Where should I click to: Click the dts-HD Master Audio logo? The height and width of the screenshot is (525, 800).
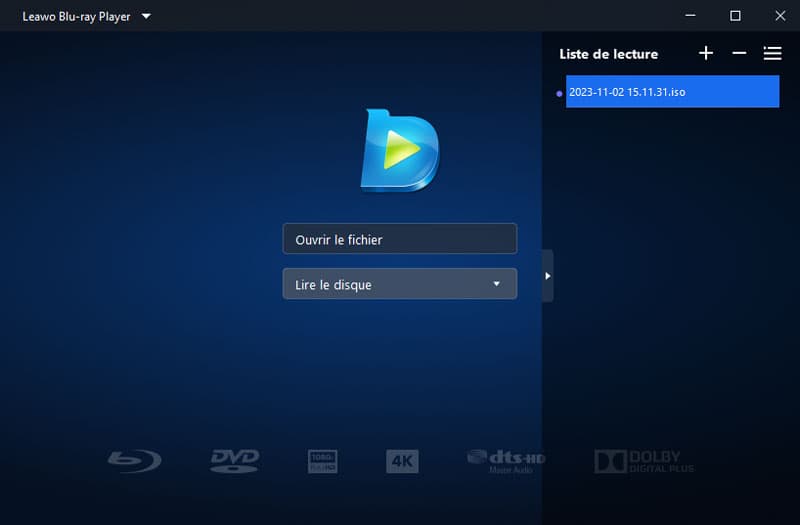[506, 460]
